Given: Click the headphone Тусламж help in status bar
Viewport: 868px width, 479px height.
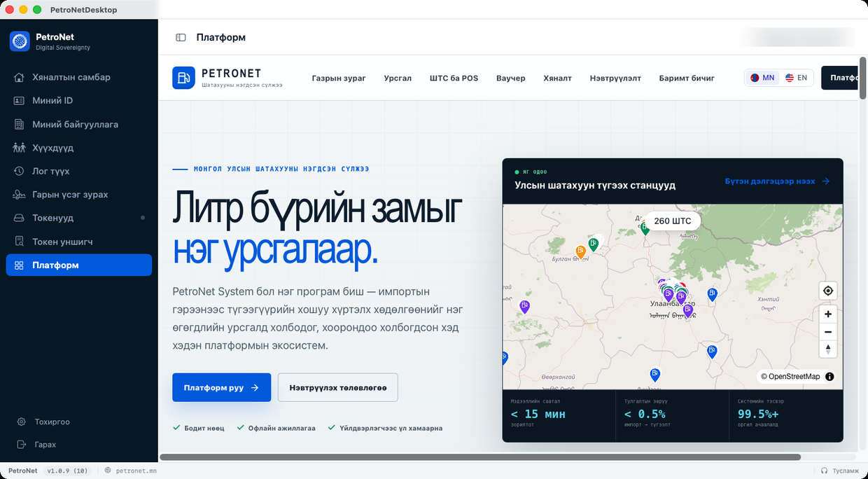Looking at the screenshot, I should pyautogui.click(x=839, y=471).
